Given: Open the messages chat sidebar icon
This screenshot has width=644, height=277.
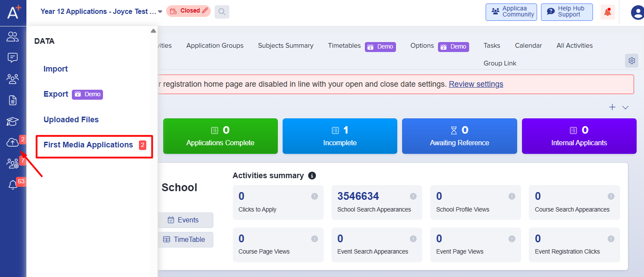Looking at the screenshot, I should click(x=13, y=58).
